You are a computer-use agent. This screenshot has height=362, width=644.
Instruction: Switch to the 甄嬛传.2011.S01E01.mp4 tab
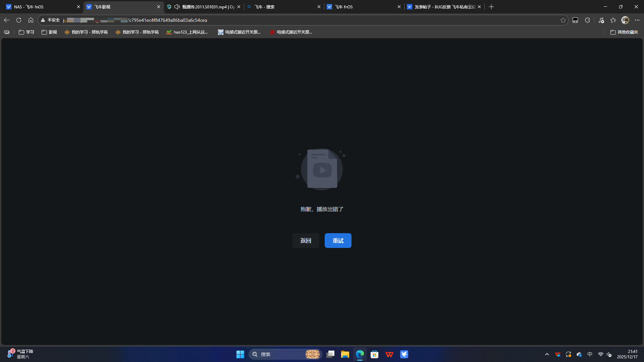point(204,7)
